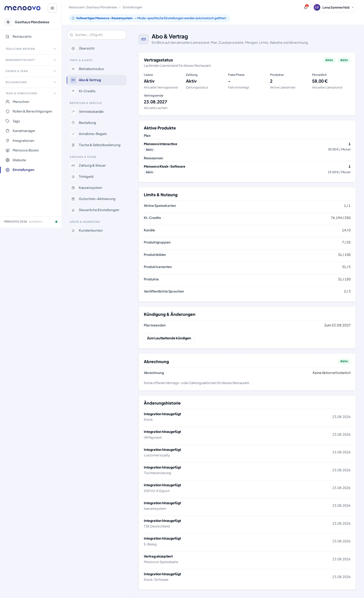Click the Restaurant: Gasthaus Mondwiese breadcrumb
This screenshot has width=364, height=598.
tap(93, 7)
